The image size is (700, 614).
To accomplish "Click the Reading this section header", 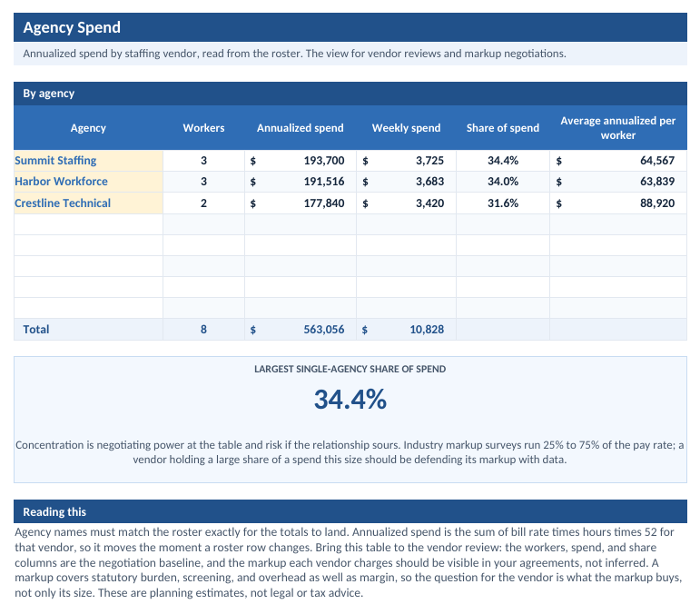I will pyautogui.click(x=350, y=511).
